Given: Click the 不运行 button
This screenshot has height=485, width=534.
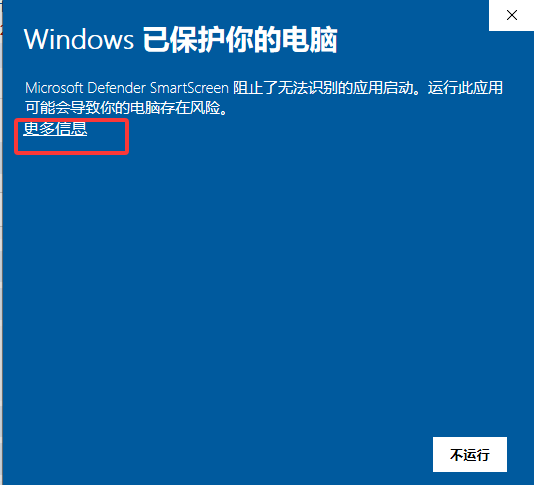Looking at the screenshot, I should click(x=470, y=454).
